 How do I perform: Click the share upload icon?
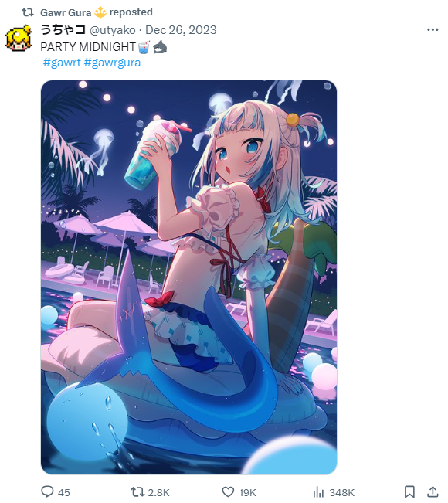433,491
